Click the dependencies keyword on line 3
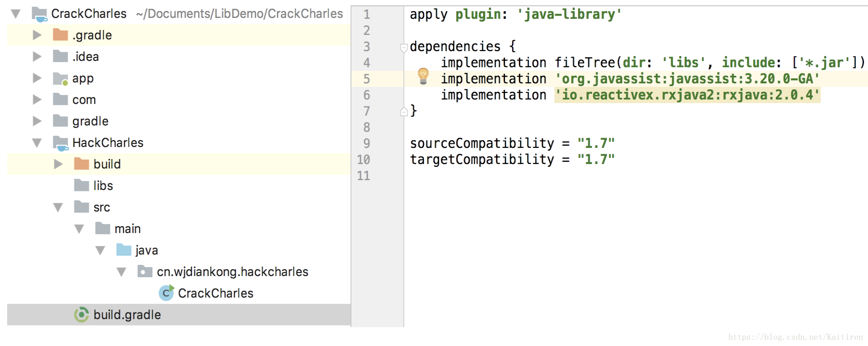Screen dimensions: 868x346 pyautogui.click(x=455, y=47)
